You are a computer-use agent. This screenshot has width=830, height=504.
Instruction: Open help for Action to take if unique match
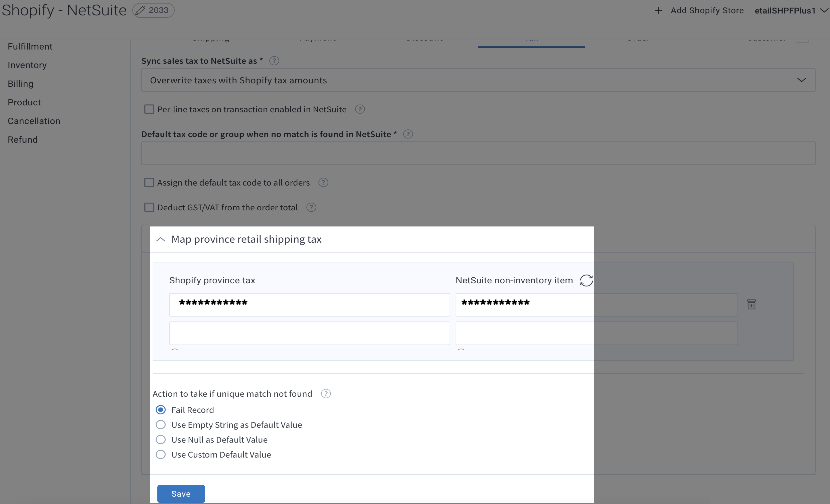326,393
